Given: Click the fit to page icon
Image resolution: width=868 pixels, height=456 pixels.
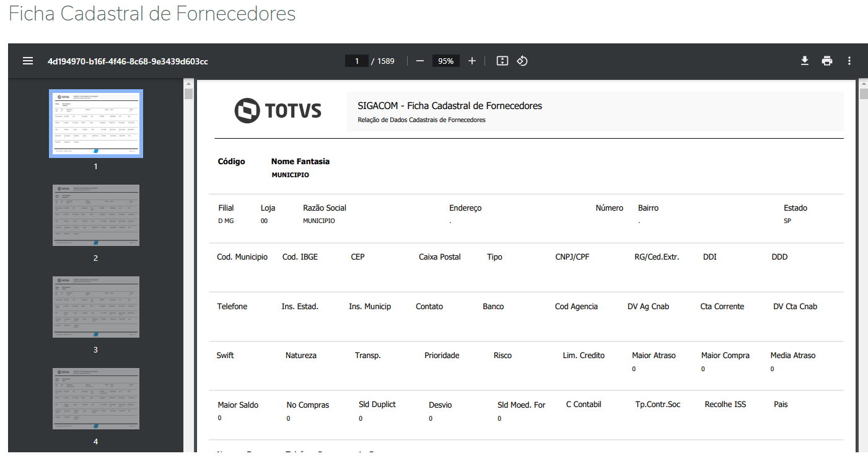Looking at the screenshot, I should pyautogui.click(x=502, y=61).
